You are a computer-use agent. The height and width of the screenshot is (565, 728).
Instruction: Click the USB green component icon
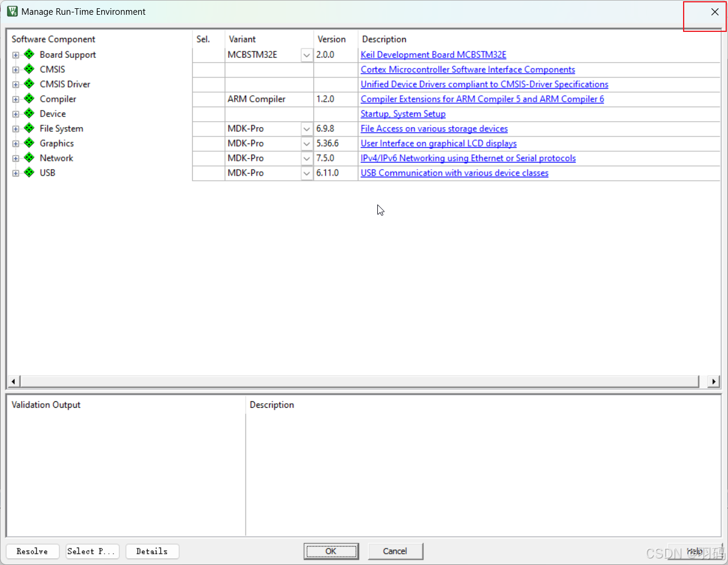pyautogui.click(x=29, y=173)
